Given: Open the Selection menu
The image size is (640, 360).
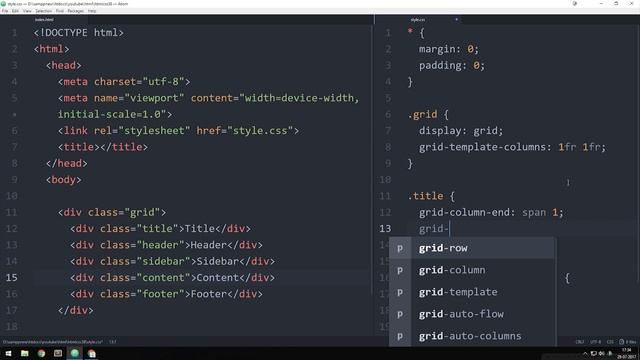Looking at the screenshot, I should pyautogui.click(x=43, y=11).
